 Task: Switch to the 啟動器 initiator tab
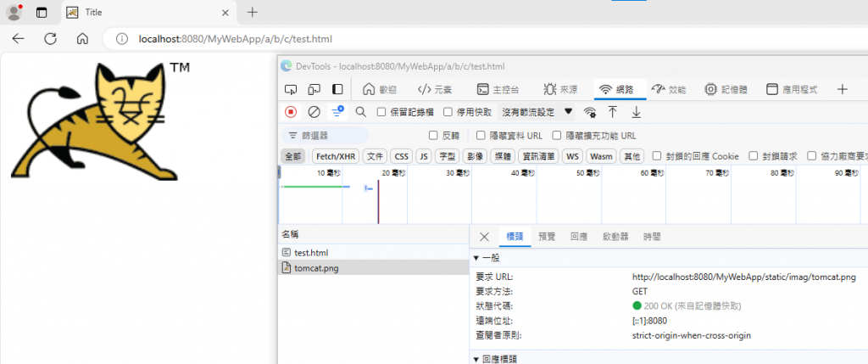(615, 237)
